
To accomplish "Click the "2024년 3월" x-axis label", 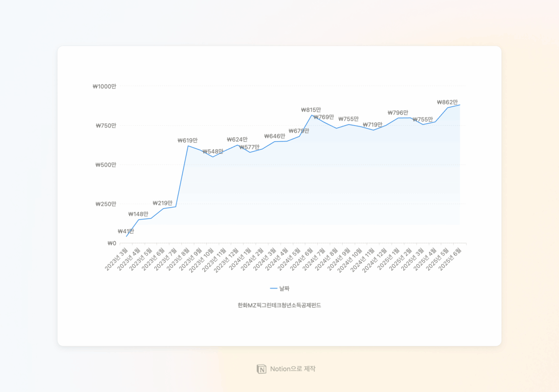I will point(265,260).
